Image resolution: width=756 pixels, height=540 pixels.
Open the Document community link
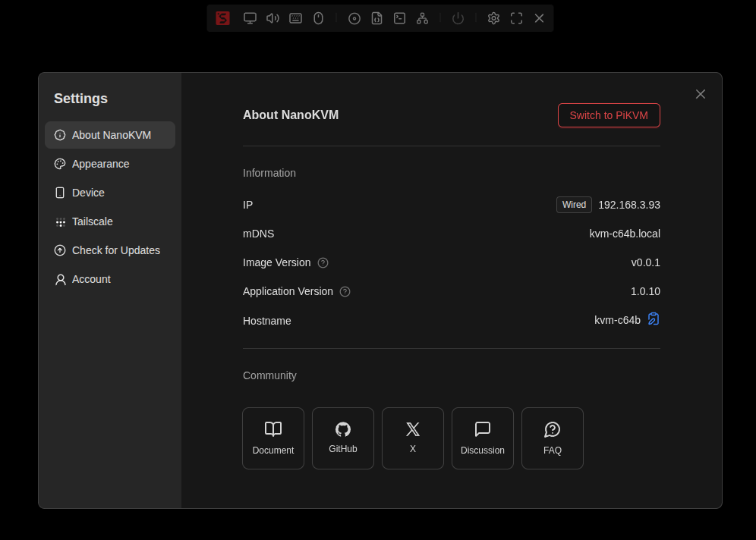[273, 438]
